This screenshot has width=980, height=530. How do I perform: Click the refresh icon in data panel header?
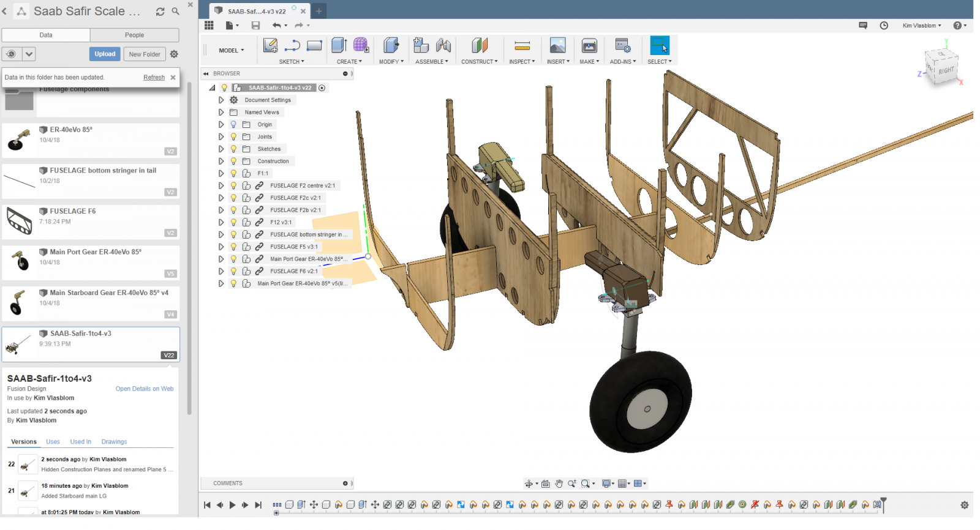[x=160, y=11]
